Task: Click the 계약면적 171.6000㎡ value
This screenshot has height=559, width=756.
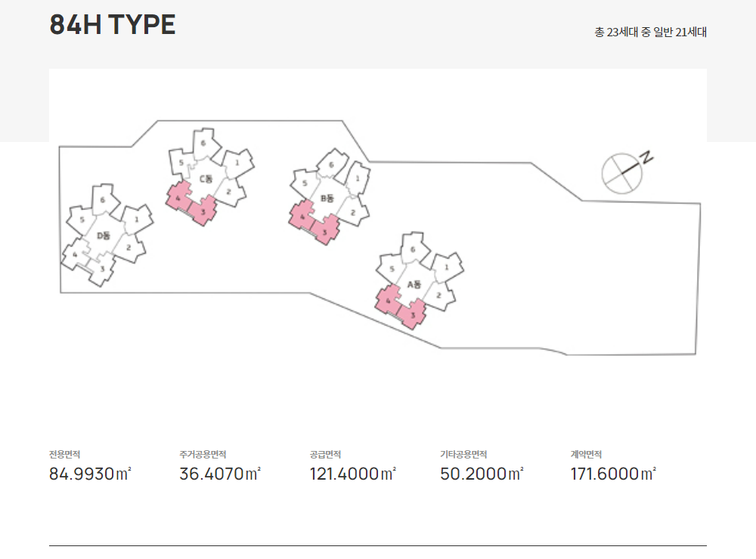Action: tap(613, 474)
